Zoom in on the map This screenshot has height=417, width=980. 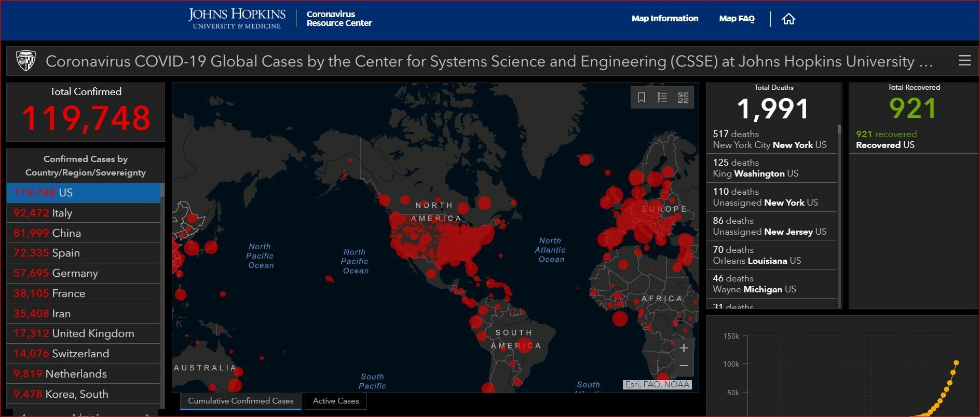click(x=684, y=348)
